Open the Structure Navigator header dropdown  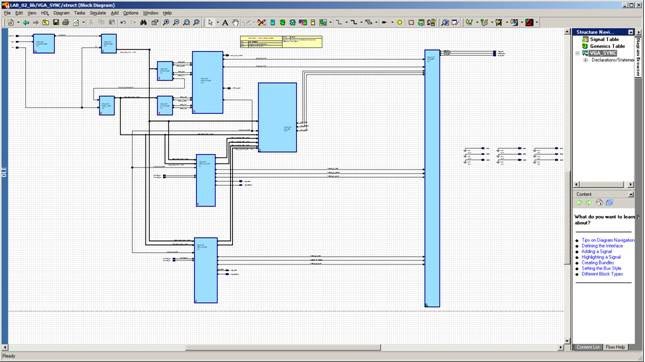tap(631, 32)
